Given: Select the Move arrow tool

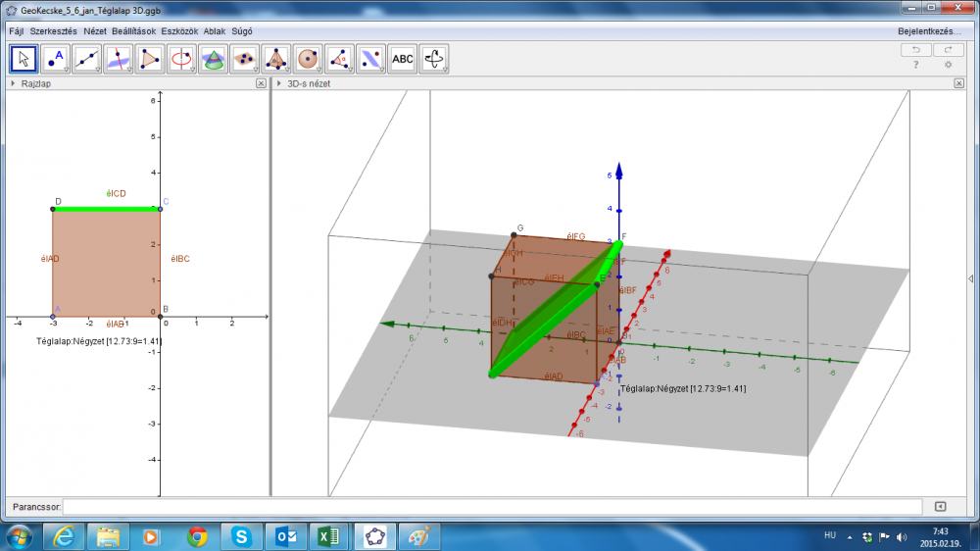Looking at the screenshot, I should [24, 59].
